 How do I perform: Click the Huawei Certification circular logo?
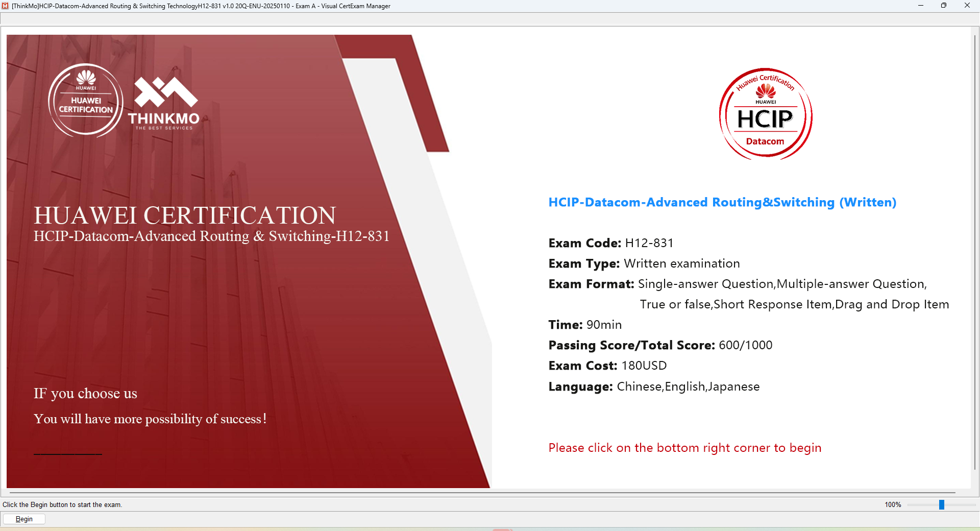pos(85,101)
